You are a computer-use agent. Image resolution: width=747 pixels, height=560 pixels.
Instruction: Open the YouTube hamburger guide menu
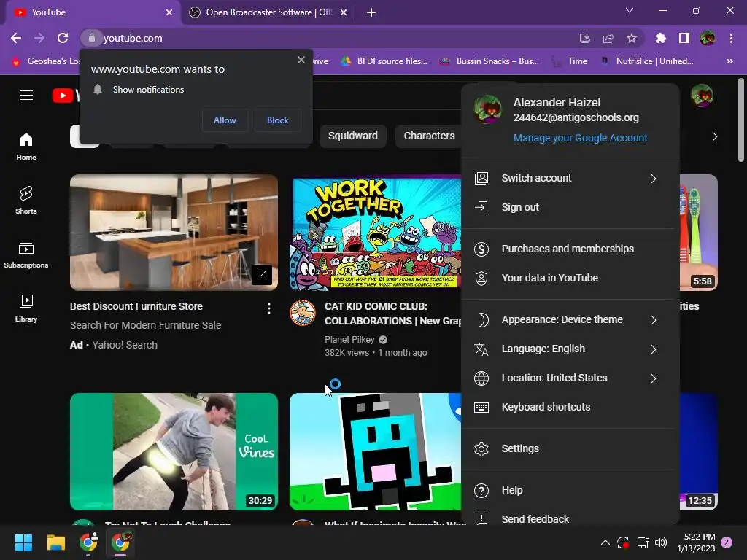point(26,96)
